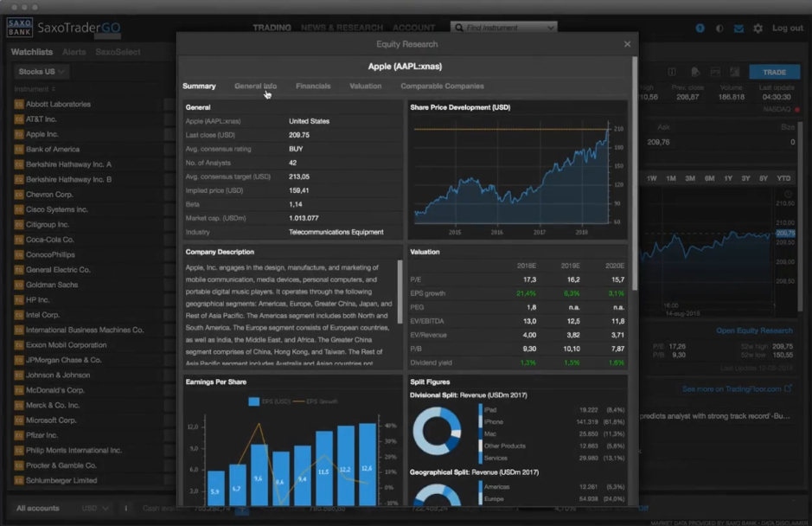Screen dimensions: 812x526
Task: Expand the Find Instrument dropdown arrow
Action: 550,28
